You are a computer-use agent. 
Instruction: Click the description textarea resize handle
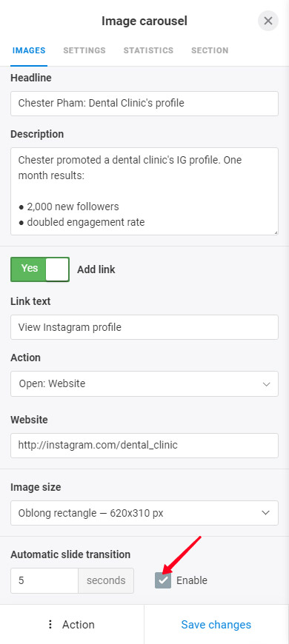point(276,232)
